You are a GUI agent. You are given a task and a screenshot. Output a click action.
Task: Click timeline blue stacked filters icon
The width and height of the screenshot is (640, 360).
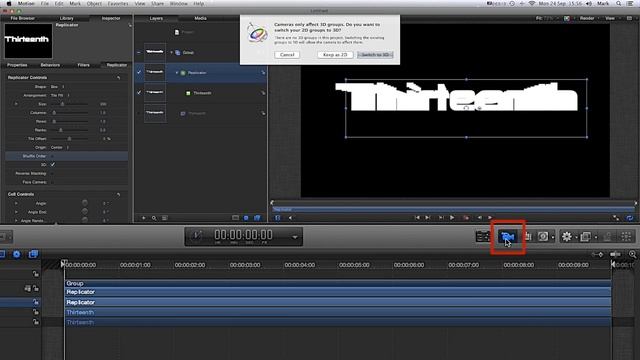click(x=33, y=254)
